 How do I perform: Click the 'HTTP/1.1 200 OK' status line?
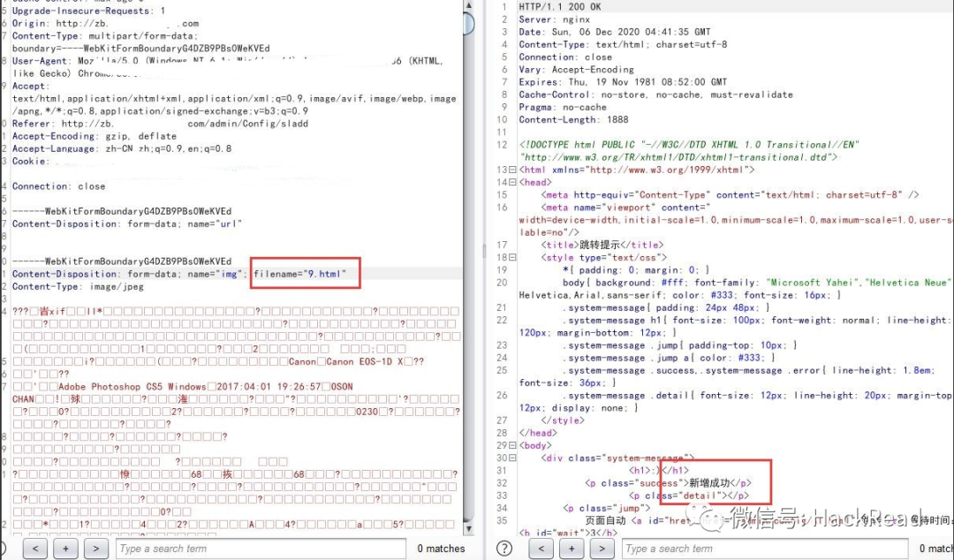tap(559, 7)
